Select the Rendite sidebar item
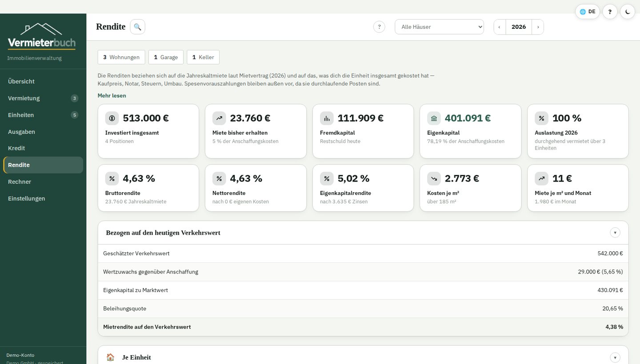 point(43,165)
